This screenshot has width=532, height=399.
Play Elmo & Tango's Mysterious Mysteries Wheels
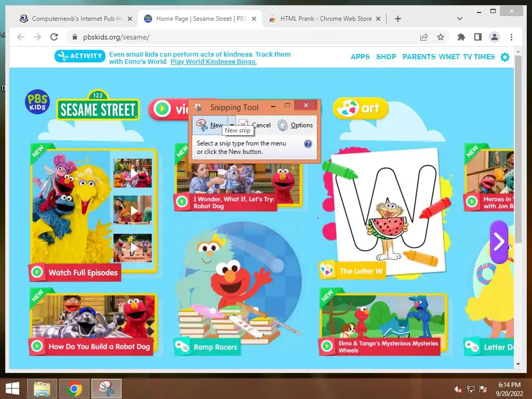[x=383, y=322]
